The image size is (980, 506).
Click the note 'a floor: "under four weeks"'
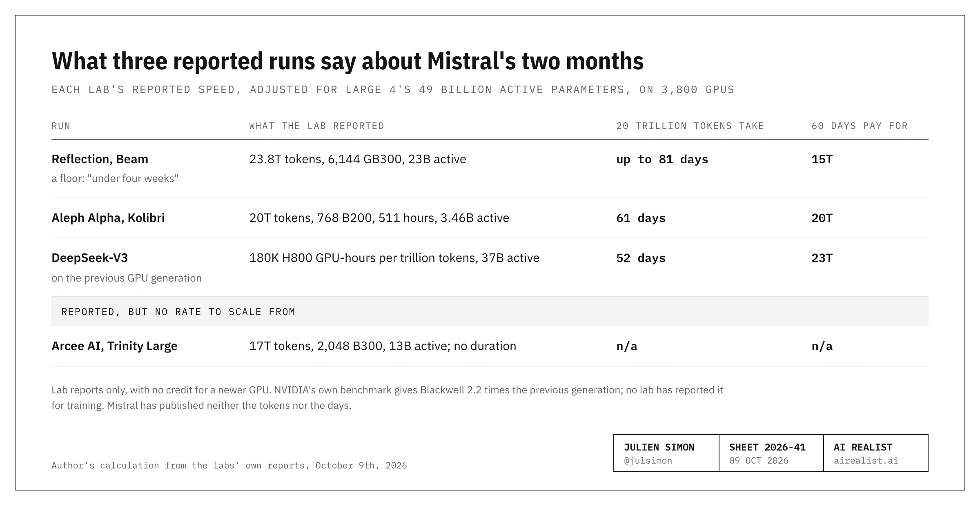pos(115,179)
